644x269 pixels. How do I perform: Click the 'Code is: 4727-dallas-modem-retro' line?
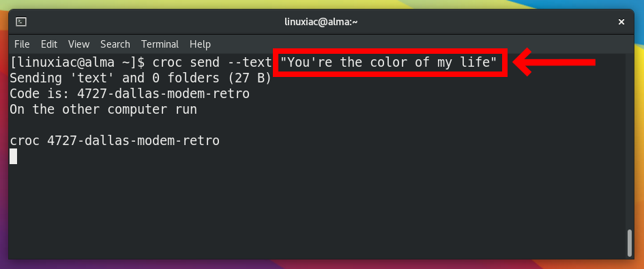point(130,94)
